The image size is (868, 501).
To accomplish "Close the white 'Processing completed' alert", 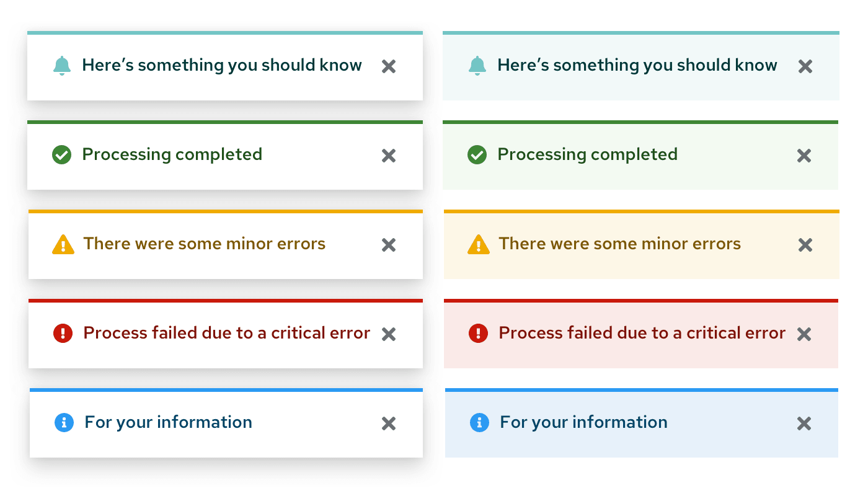I will click(x=389, y=156).
